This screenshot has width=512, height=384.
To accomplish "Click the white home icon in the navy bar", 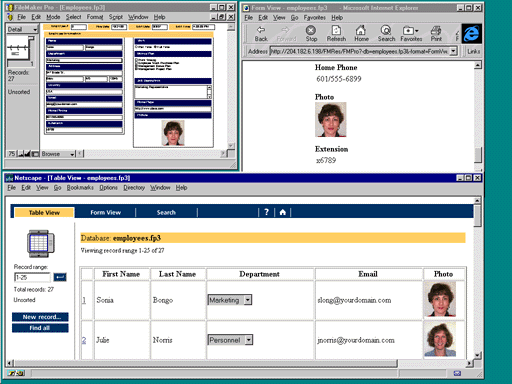I will 283,212.
